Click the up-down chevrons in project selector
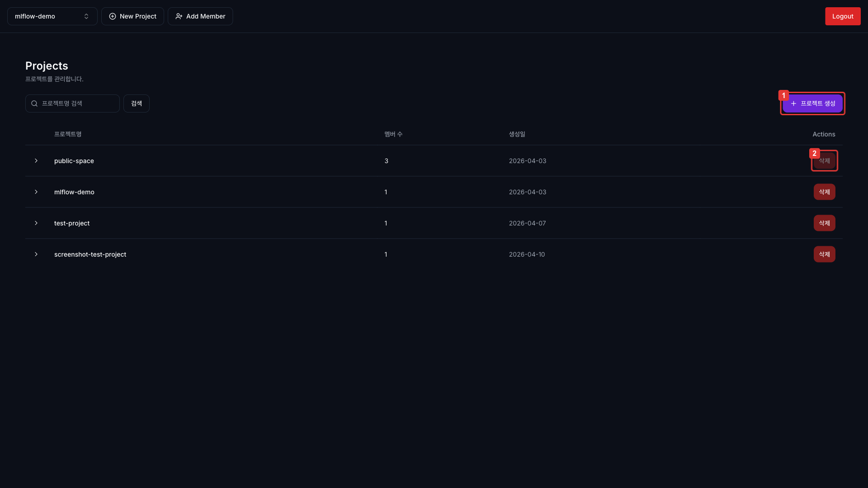868x488 pixels. pyautogui.click(x=86, y=16)
